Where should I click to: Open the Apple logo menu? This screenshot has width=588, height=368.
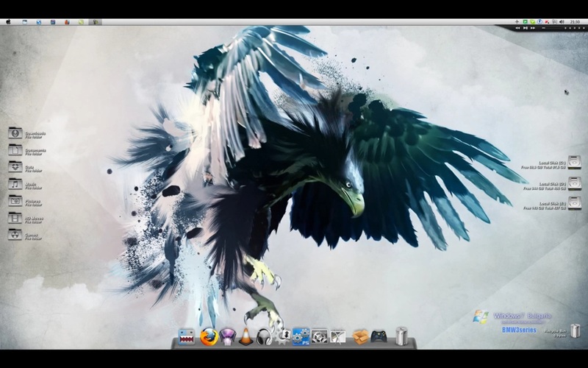pos(8,22)
